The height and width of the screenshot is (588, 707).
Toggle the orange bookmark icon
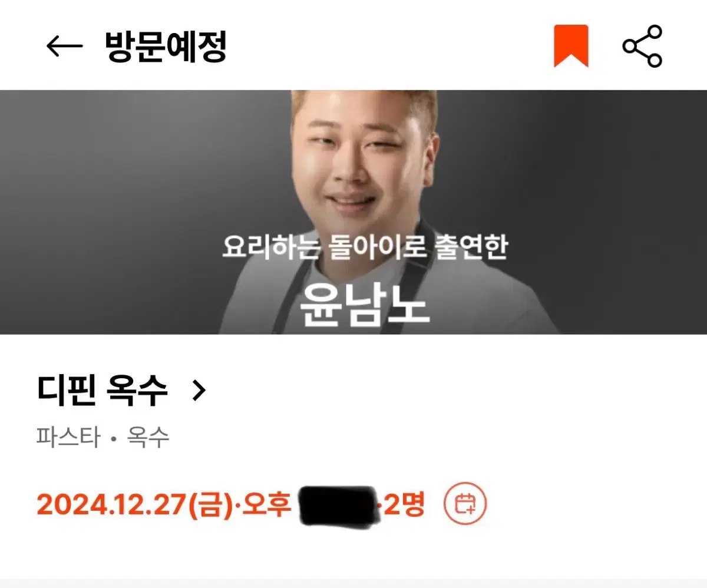tap(571, 46)
